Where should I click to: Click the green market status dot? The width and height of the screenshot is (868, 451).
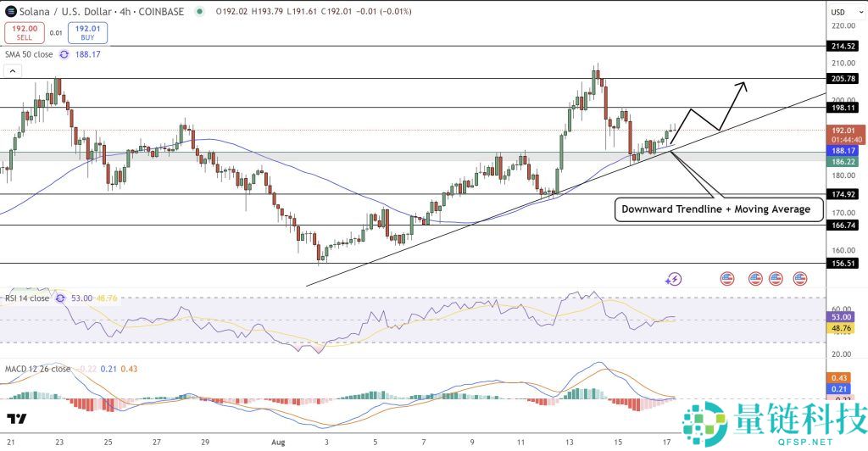200,12
